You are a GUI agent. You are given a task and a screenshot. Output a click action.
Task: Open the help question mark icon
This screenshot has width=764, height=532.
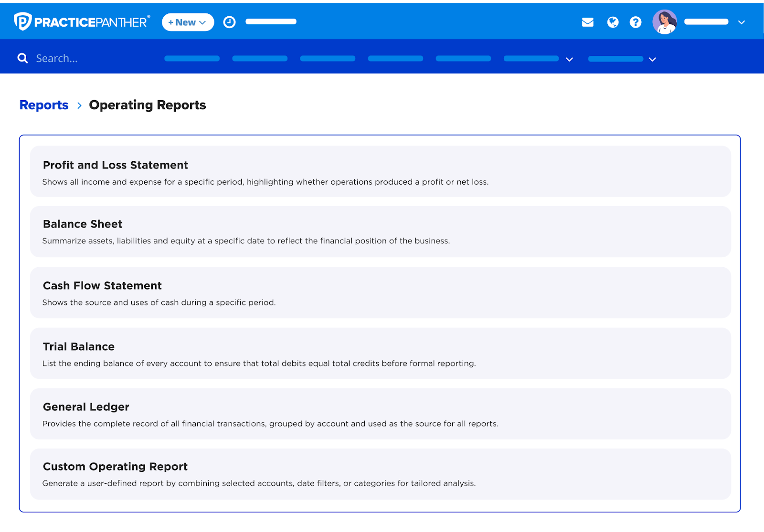tap(635, 22)
